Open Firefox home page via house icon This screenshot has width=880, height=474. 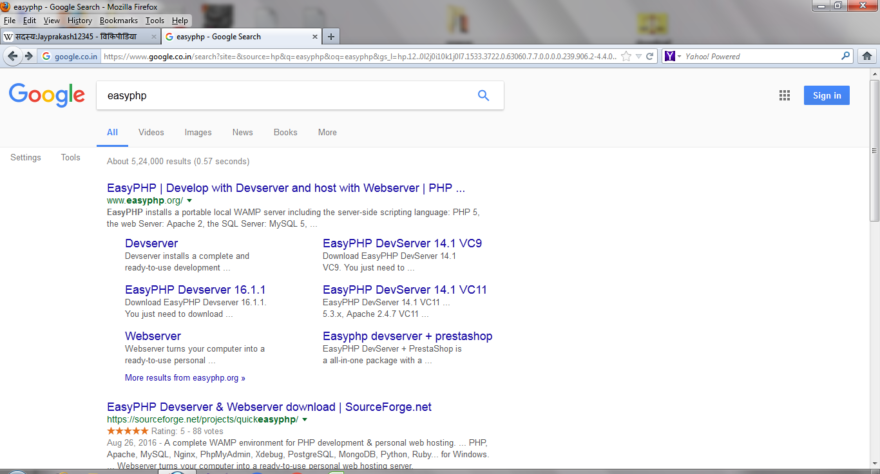(867, 56)
